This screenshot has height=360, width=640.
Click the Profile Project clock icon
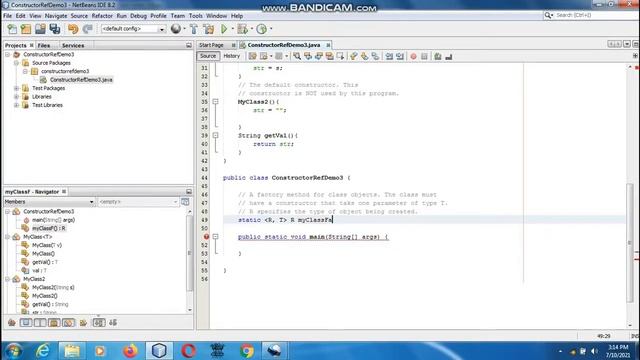coord(262,29)
